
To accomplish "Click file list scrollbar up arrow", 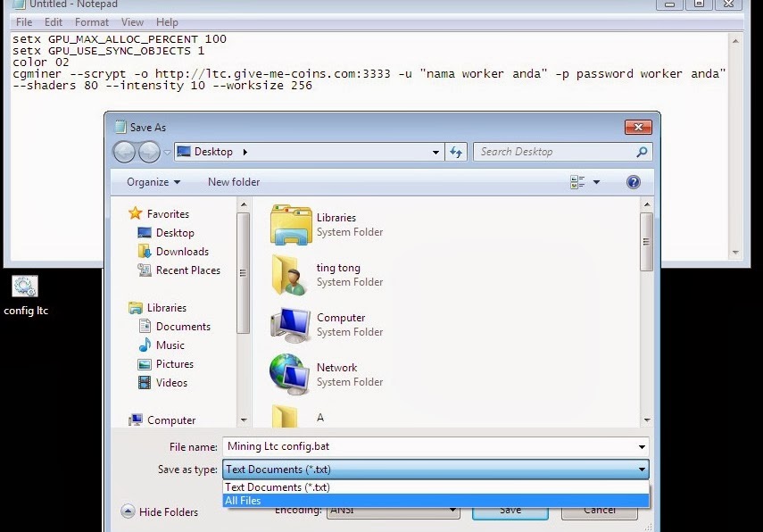I will click(x=647, y=204).
